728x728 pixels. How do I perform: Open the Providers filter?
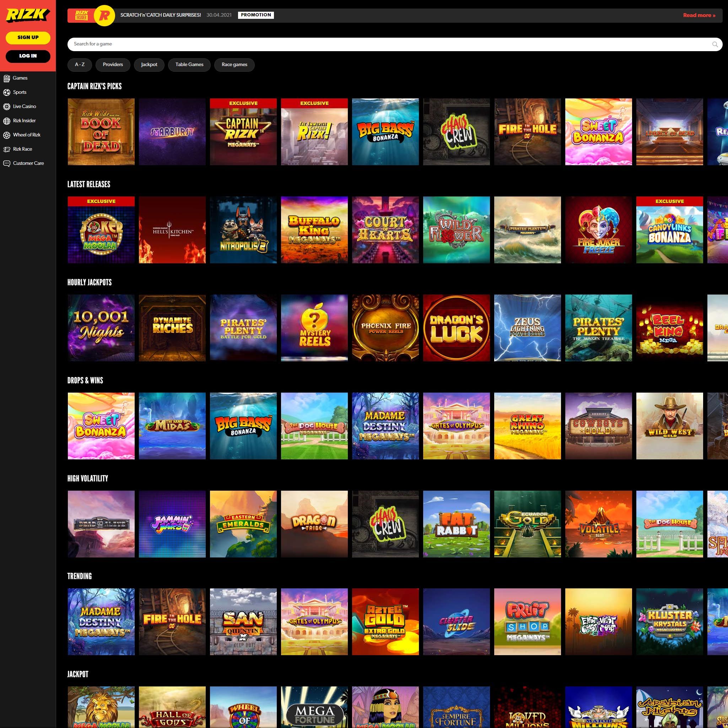pyautogui.click(x=113, y=65)
